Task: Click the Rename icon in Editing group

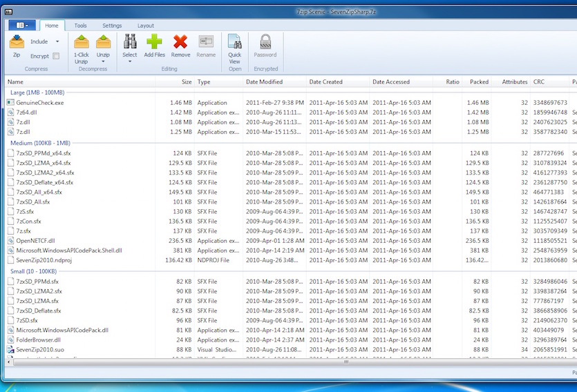Action: pyautogui.click(x=206, y=42)
